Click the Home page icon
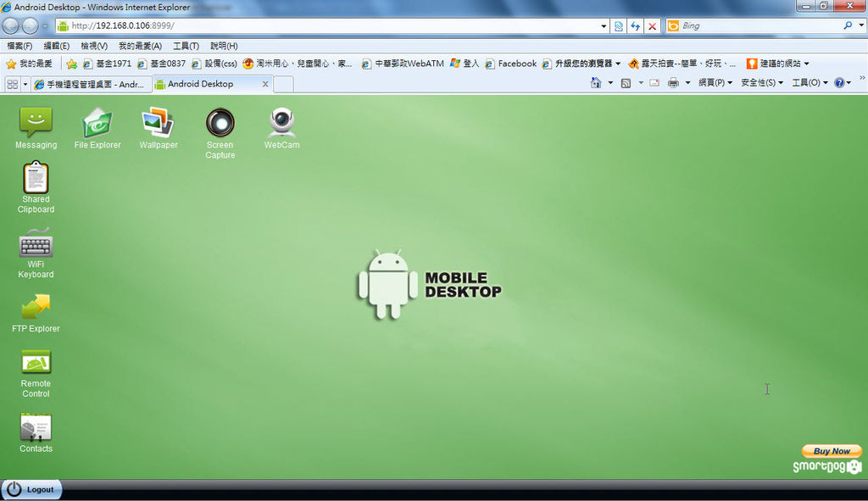 596,82
